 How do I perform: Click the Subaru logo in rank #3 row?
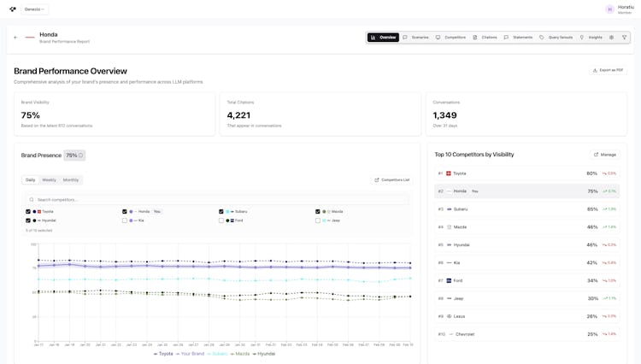click(x=450, y=209)
